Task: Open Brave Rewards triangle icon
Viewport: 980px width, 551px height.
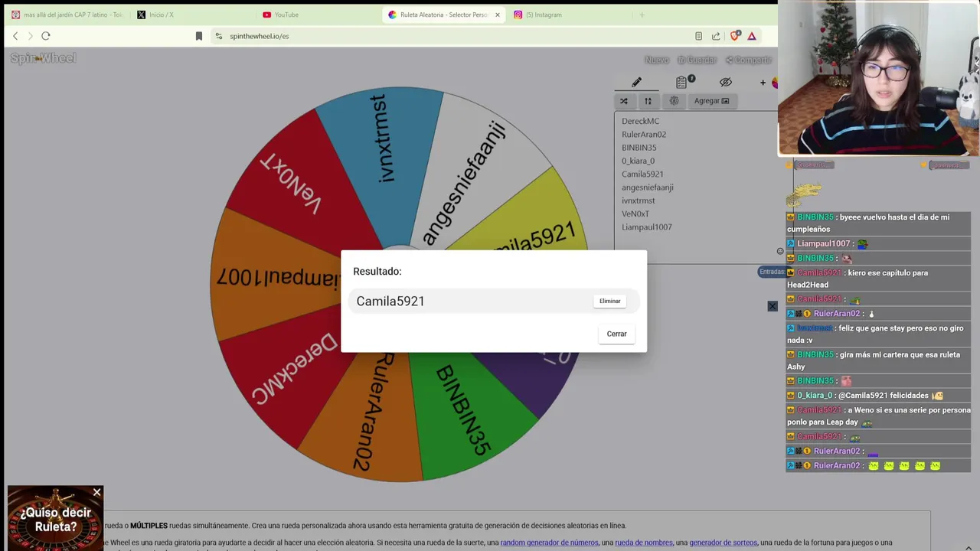Action: (752, 36)
